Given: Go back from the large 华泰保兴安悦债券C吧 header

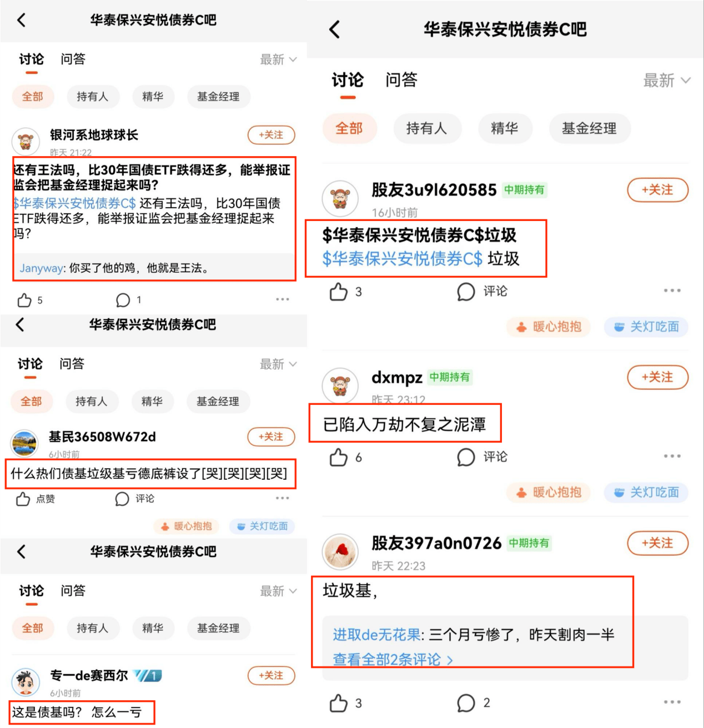Looking at the screenshot, I should [334, 29].
